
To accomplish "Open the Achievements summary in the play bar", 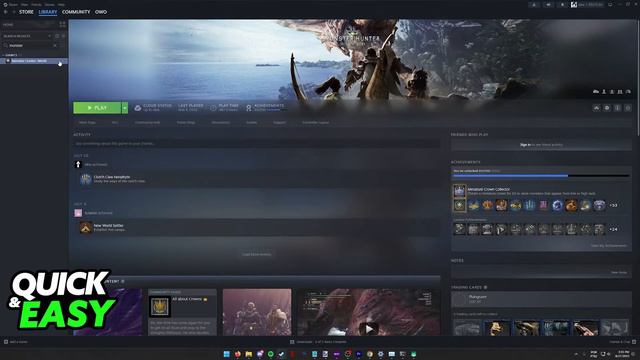I will coord(265,108).
